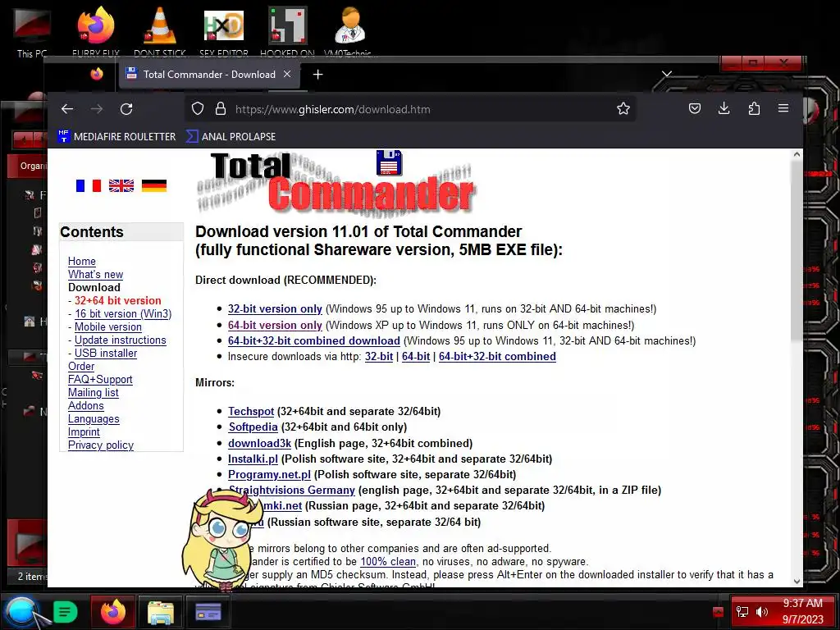
Task: Reload the page with refresh icon
Action: (126, 109)
